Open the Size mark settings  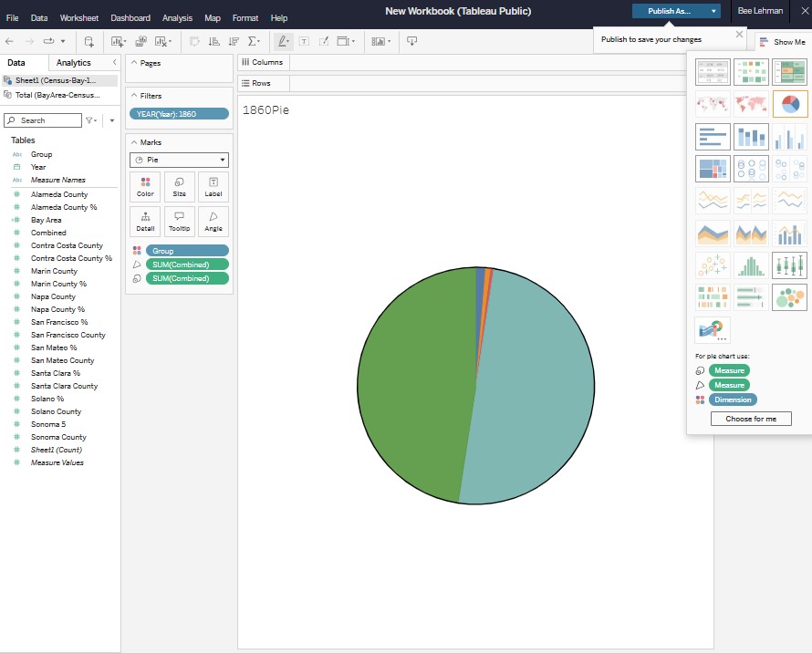pyautogui.click(x=179, y=186)
